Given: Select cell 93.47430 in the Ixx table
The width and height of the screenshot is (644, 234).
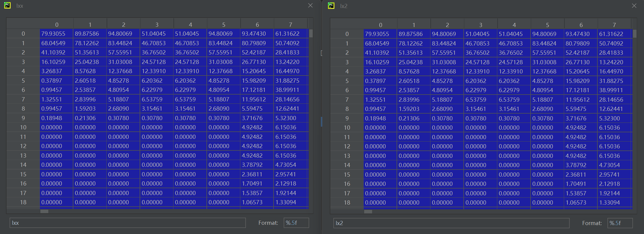Looking at the screenshot, I should pyautogui.click(x=257, y=34).
